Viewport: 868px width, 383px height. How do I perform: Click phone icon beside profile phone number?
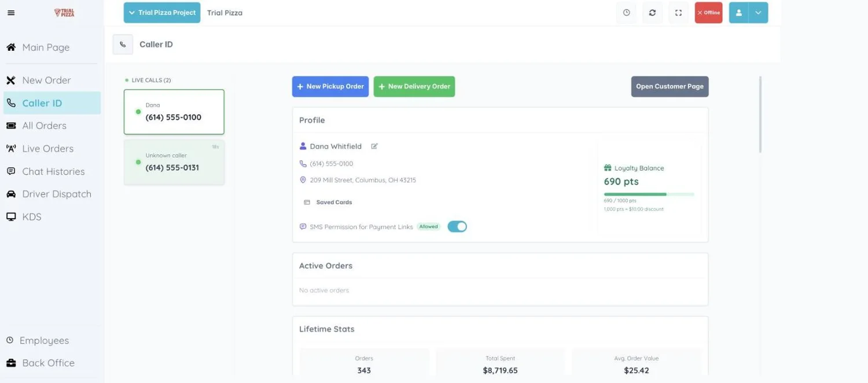[303, 164]
